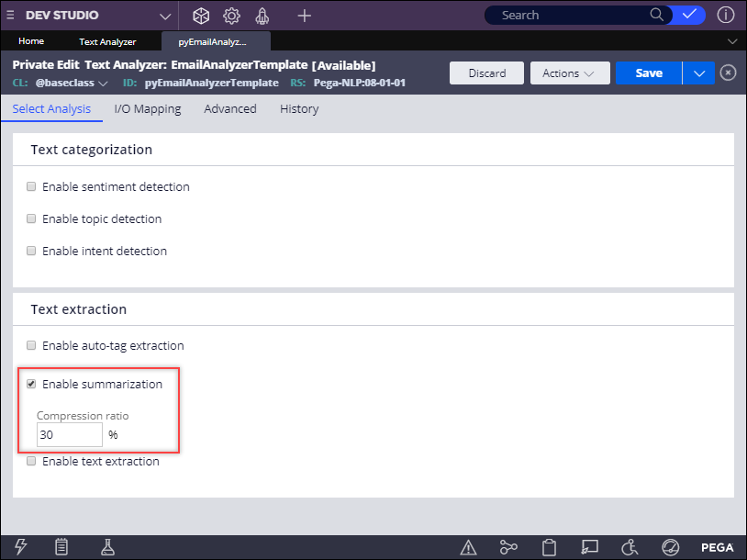The width and height of the screenshot is (747, 560).
Task: Uncheck Enable summarization checkbox
Action: (32, 385)
